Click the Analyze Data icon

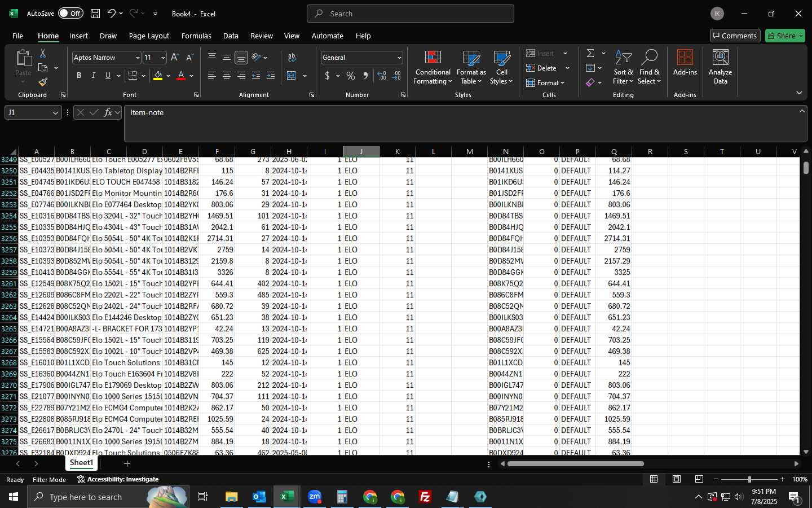[721, 67]
